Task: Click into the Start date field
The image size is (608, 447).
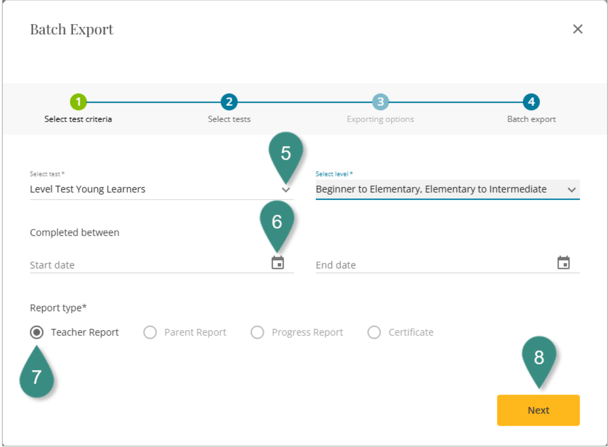Action: (x=145, y=265)
